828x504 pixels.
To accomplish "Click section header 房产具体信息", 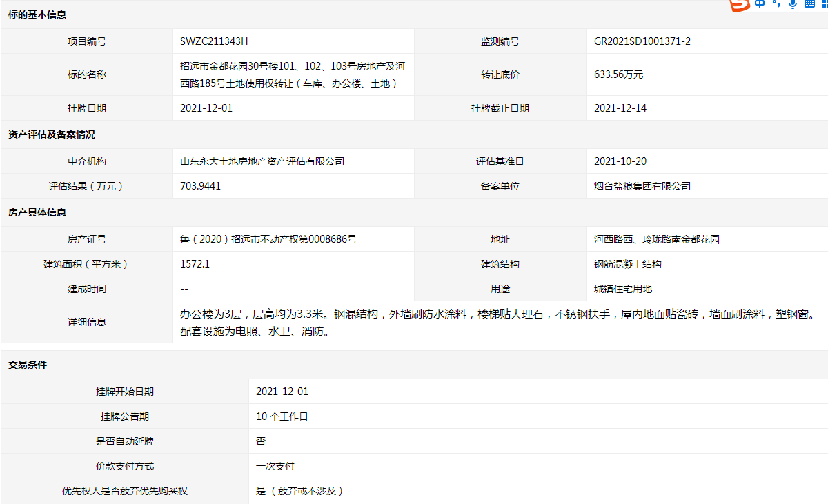I will [37, 212].
